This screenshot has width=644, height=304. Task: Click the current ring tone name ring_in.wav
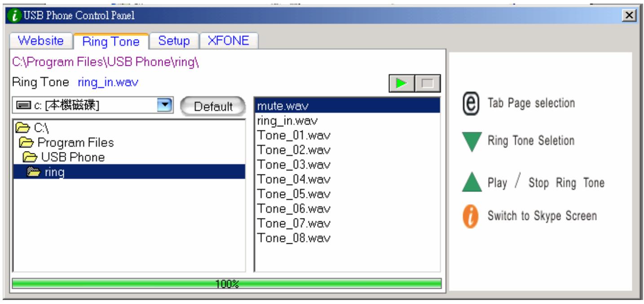[x=108, y=83]
